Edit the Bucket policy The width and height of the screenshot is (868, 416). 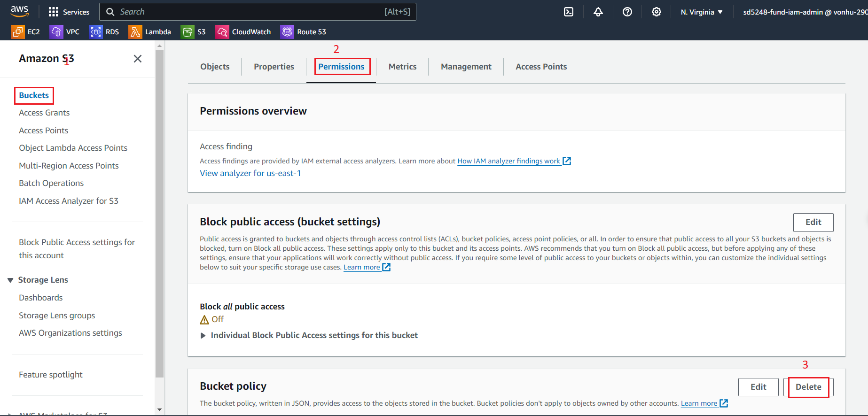tap(759, 387)
